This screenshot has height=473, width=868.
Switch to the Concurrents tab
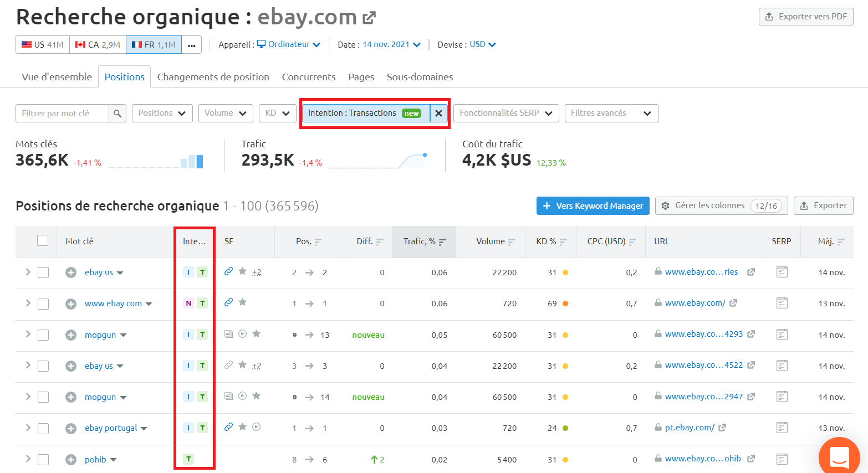pyautogui.click(x=308, y=77)
